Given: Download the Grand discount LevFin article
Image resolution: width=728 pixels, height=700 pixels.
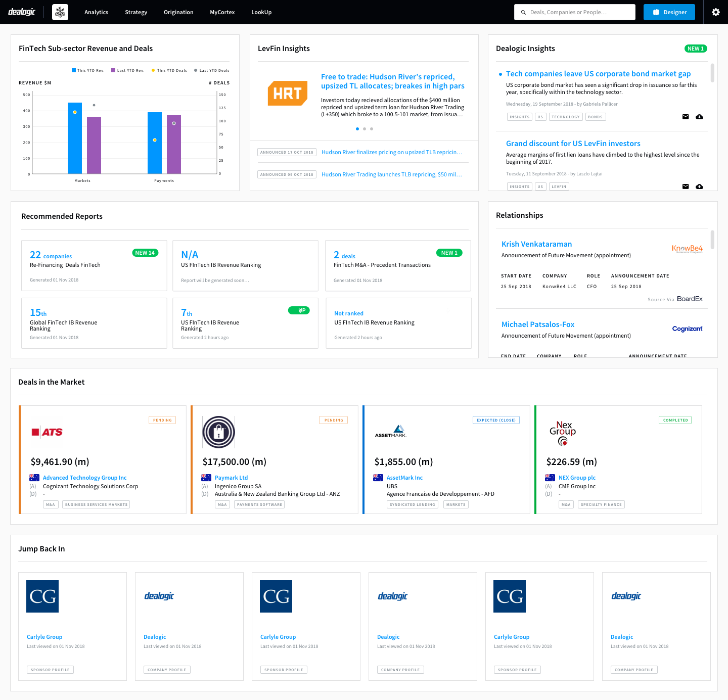Looking at the screenshot, I should 699,186.
